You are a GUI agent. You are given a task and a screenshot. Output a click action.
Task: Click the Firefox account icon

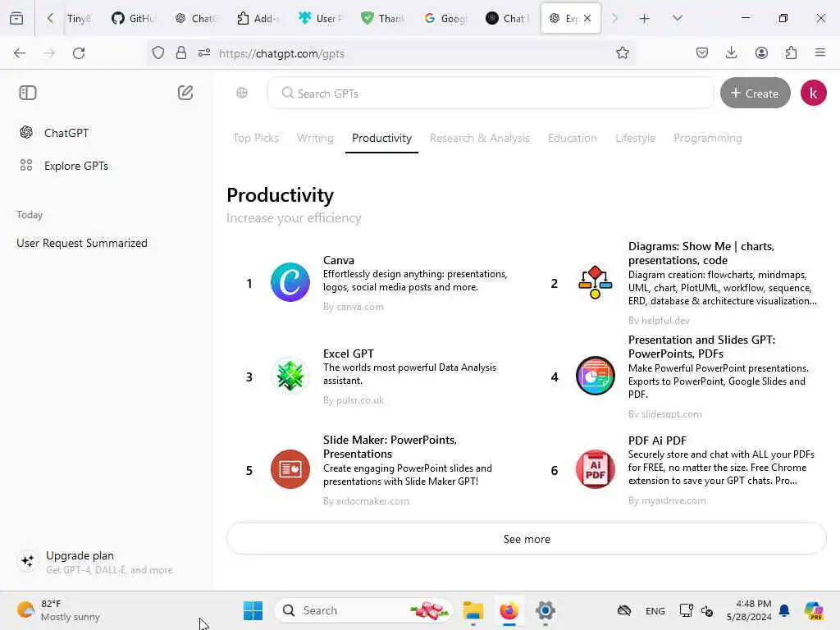[x=761, y=52]
